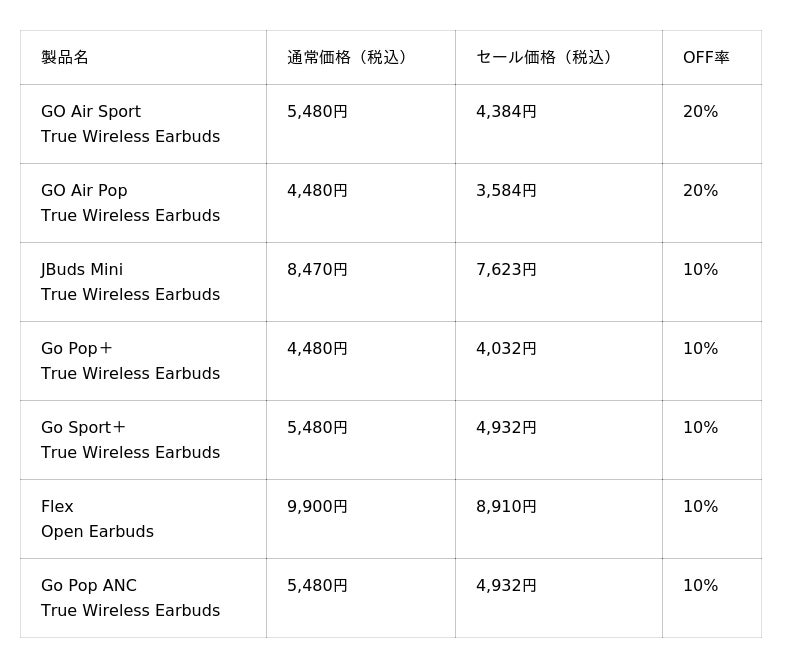Screen dimensions: 800x668
Task: Click the Go Pop＋ product name
Action: (x=77, y=349)
